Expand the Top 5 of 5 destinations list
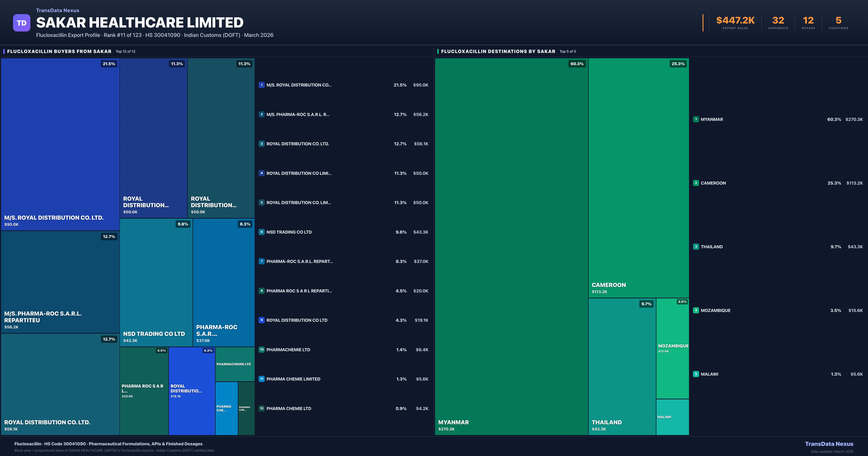This screenshot has height=456, width=868. [568, 51]
